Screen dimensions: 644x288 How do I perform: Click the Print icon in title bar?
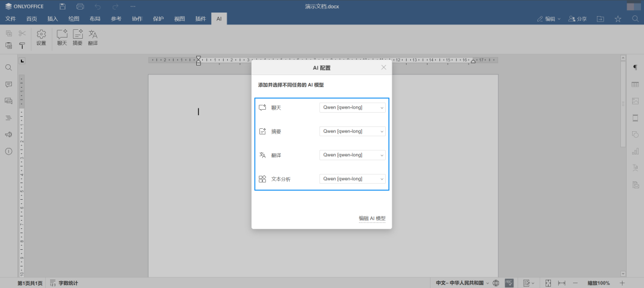click(80, 6)
